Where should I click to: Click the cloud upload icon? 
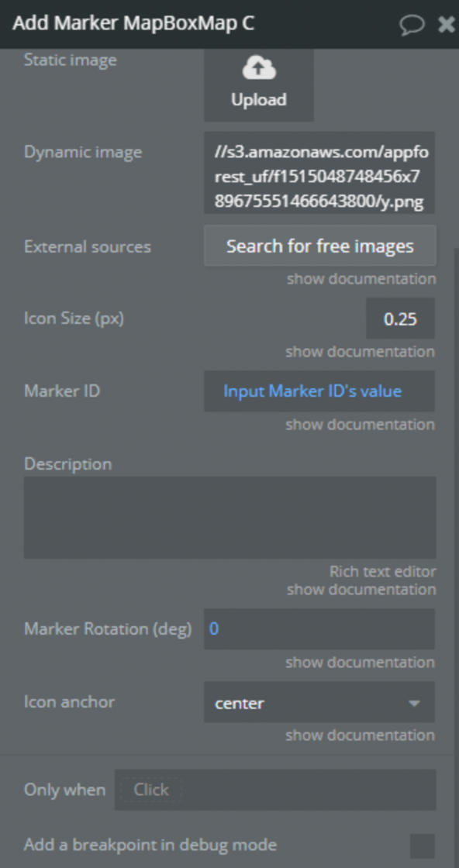tap(258, 68)
